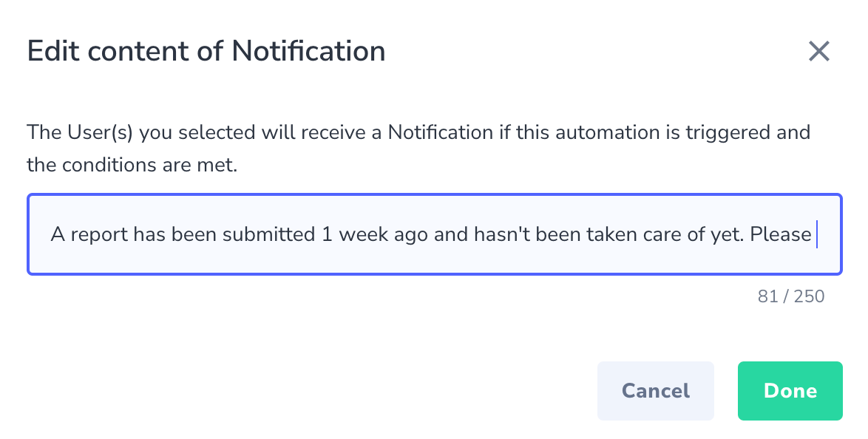This screenshot has height=439, width=868.
Task: Confirm the notification content with Done
Action: [790, 390]
